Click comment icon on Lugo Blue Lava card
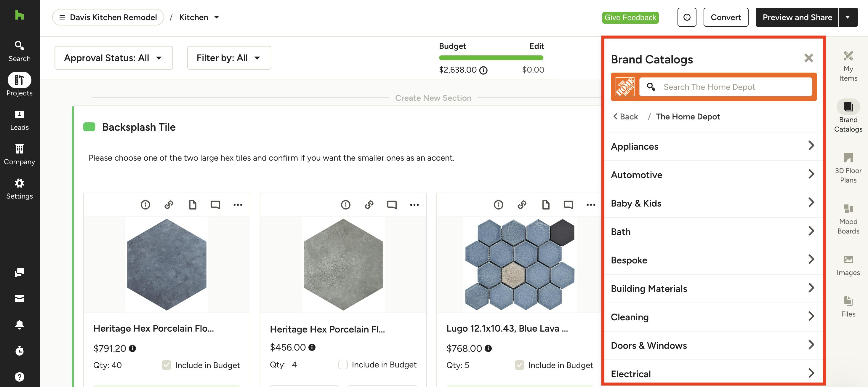Image resolution: width=868 pixels, height=387 pixels. [x=568, y=205]
